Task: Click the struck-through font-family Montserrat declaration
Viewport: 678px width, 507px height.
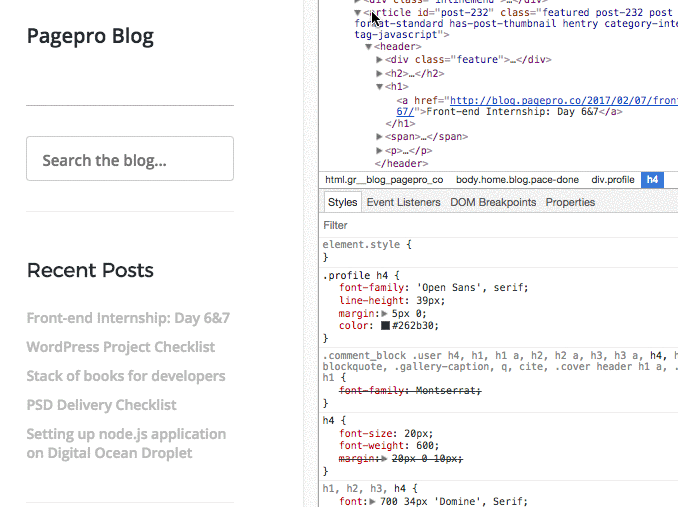Action: [x=410, y=391]
